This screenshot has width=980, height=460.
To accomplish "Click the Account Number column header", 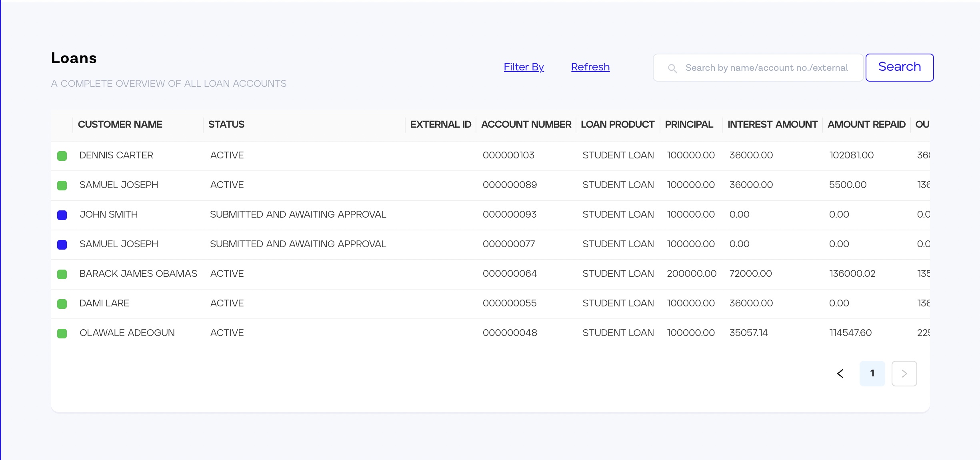I will pos(526,125).
